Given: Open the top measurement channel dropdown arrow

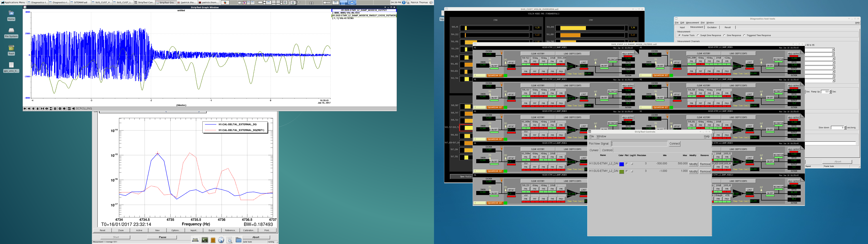Looking at the screenshot, I should click(833, 50).
